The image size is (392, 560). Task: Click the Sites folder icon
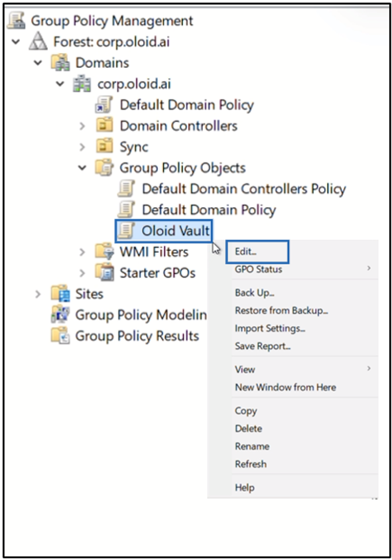60,293
